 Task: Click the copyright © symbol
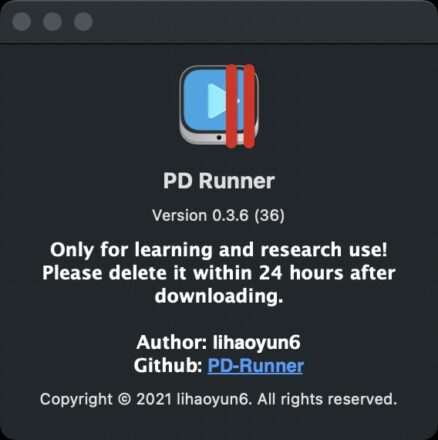pyautogui.click(x=124, y=399)
